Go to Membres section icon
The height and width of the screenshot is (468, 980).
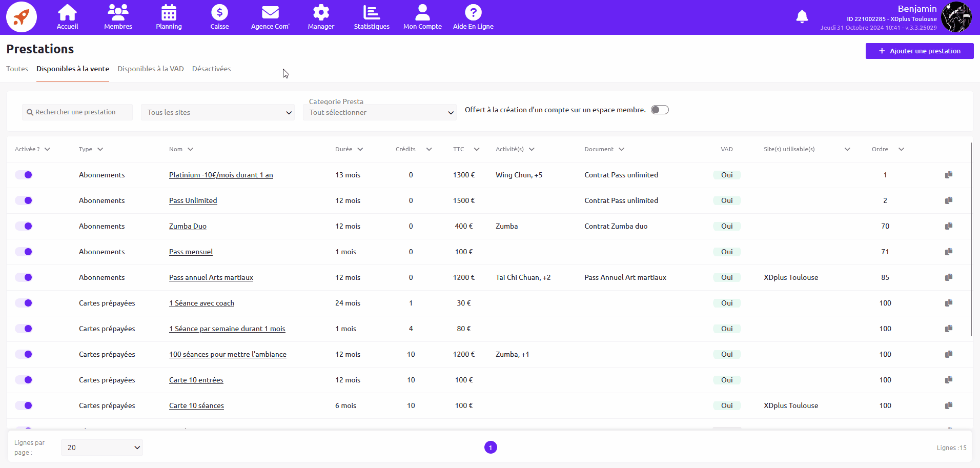pyautogui.click(x=118, y=13)
